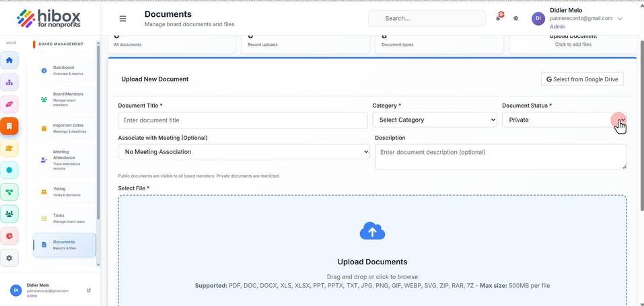Go to Board Members menu item
This screenshot has height=306, width=644.
tap(65, 100)
